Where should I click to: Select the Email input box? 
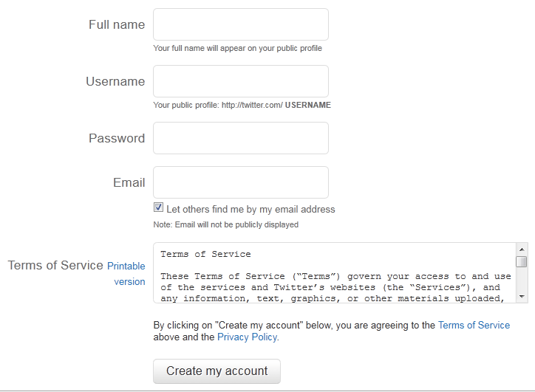240,182
